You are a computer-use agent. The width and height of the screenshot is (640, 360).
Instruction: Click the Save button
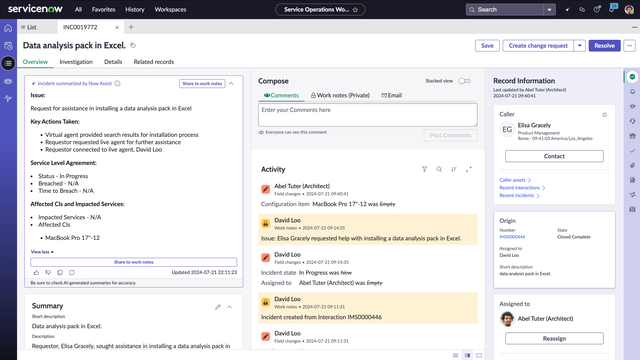click(487, 46)
